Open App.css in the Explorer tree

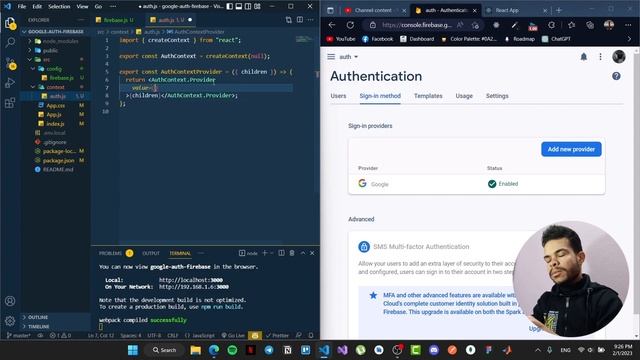56,105
